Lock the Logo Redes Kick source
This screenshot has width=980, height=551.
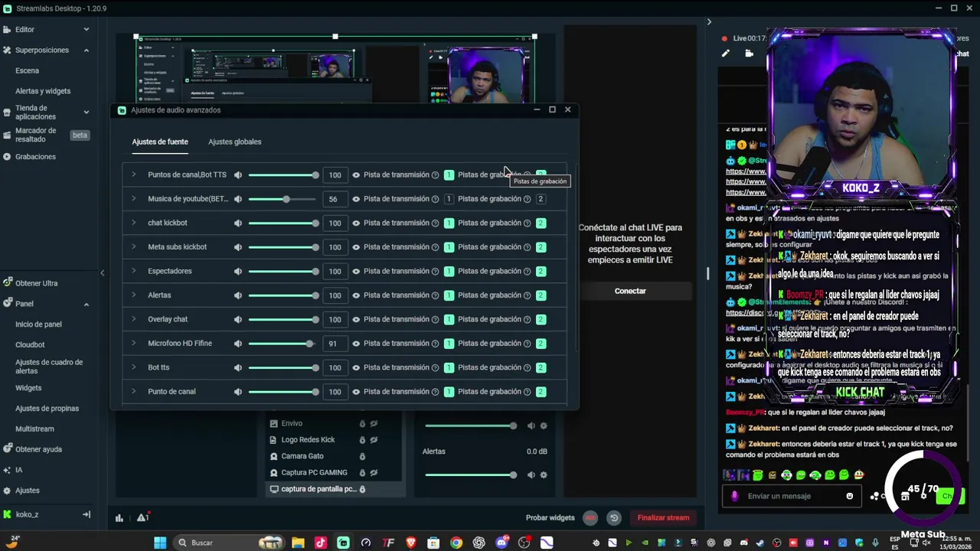(362, 440)
